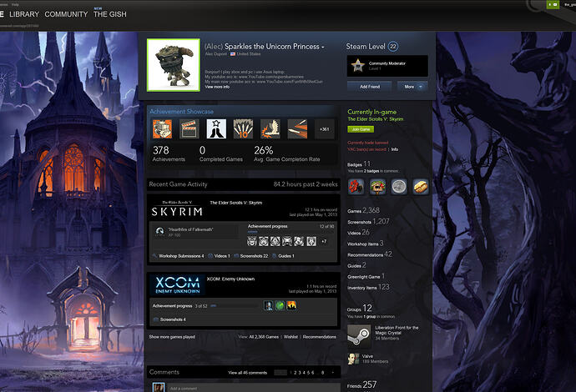This screenshot has width=576, height=392.
Task: Expand the More dropdown button
Action: (412, 87)
